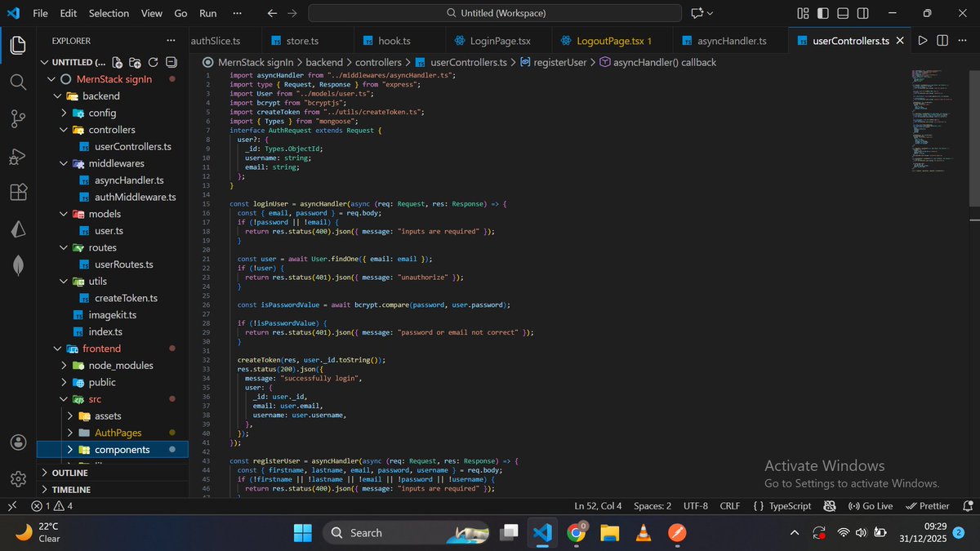The image size is (980, 551).
Task: Go back with the navigation arrow
Action: coord(272,13)
